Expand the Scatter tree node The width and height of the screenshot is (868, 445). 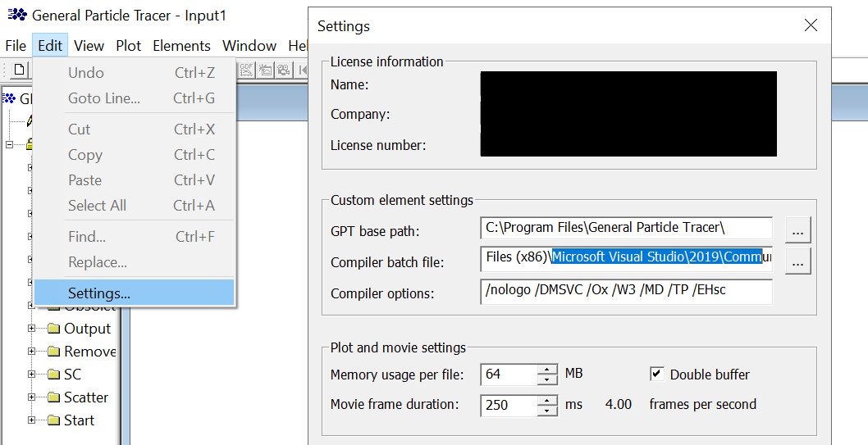coord(31,397)
